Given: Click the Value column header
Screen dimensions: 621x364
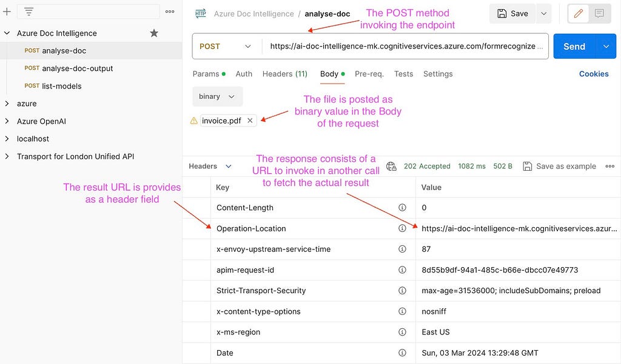Looking at the screenshot, I should (x=431, y=187).
